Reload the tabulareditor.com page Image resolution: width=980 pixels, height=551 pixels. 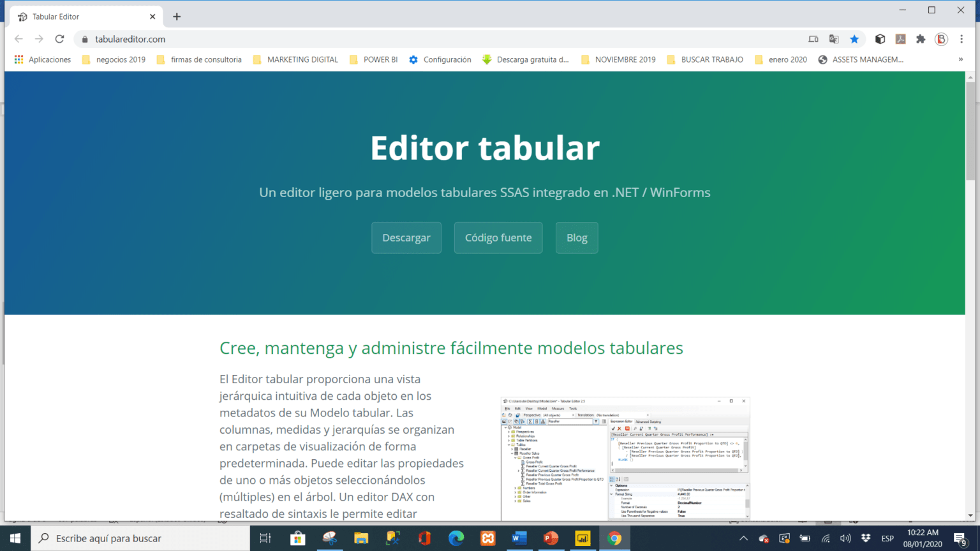click(x=59, y=39)
